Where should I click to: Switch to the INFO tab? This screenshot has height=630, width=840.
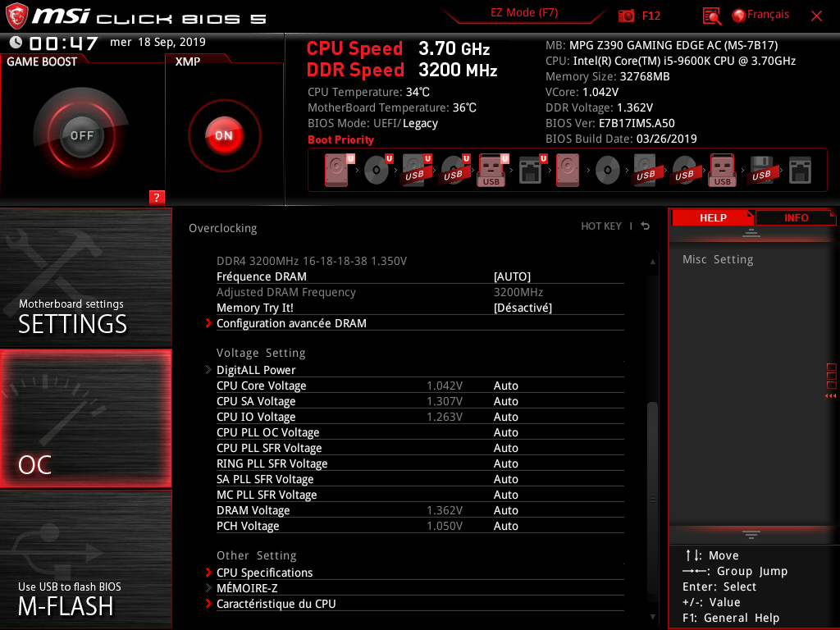[796, 218]
